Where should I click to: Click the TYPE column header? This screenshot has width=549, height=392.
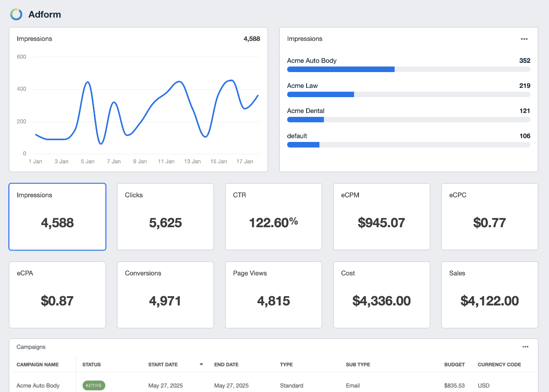[x=286, y=364]
